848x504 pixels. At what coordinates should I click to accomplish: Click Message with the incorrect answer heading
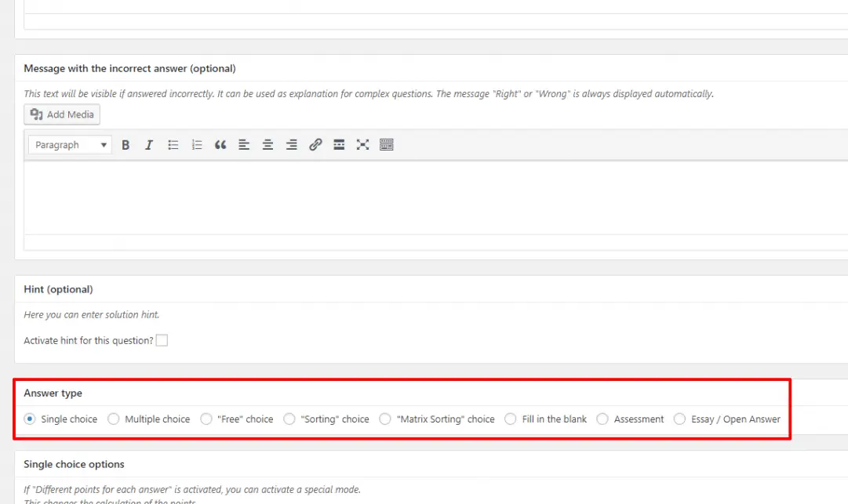coord(129,69)
